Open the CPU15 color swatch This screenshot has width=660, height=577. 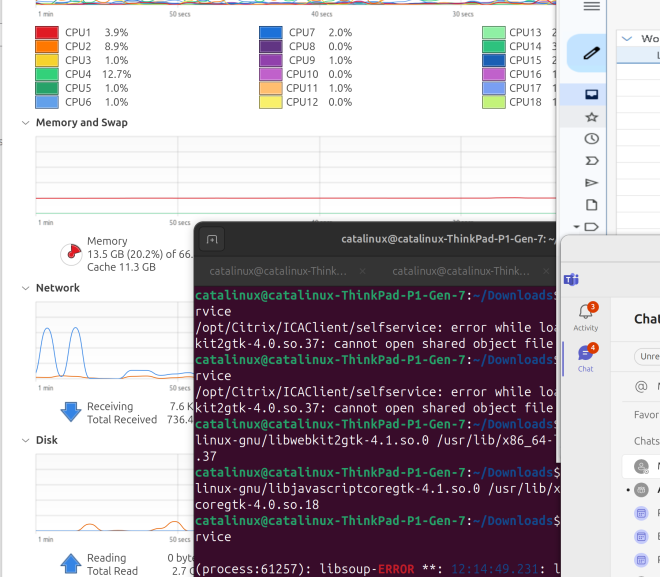(494, 60)
